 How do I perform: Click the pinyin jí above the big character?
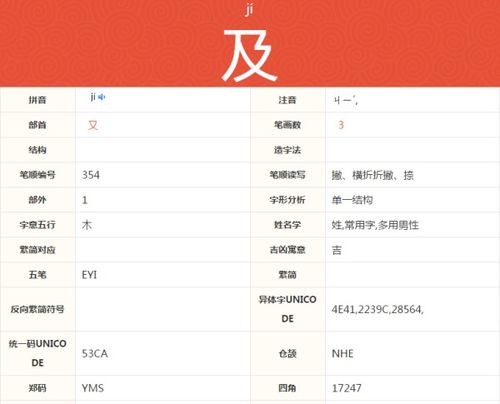(x=249, y=10)
